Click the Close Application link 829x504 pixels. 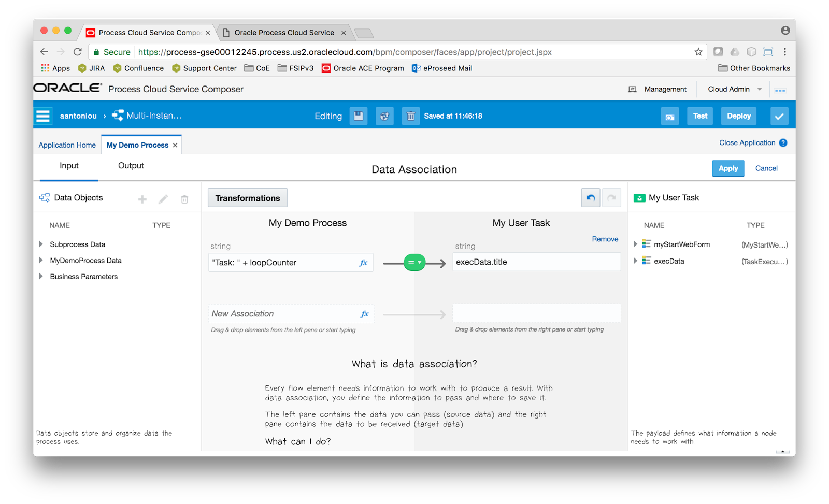click(x=747, y=143)
